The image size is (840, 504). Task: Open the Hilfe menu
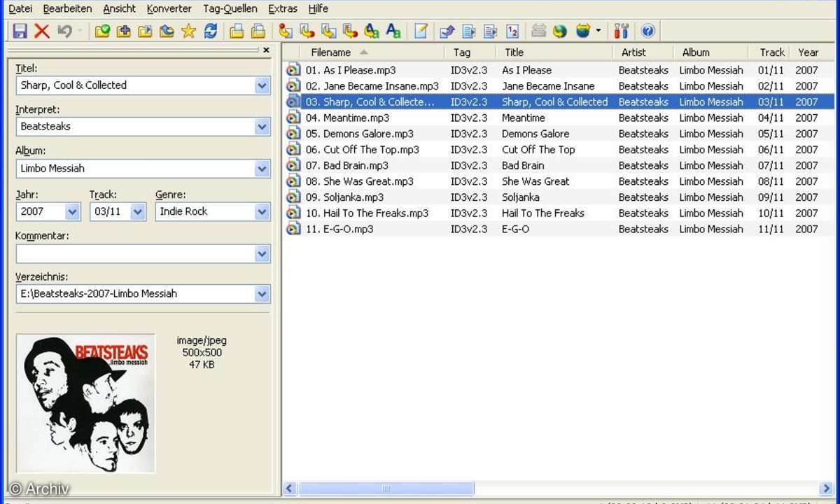click(x=318, y=9)
